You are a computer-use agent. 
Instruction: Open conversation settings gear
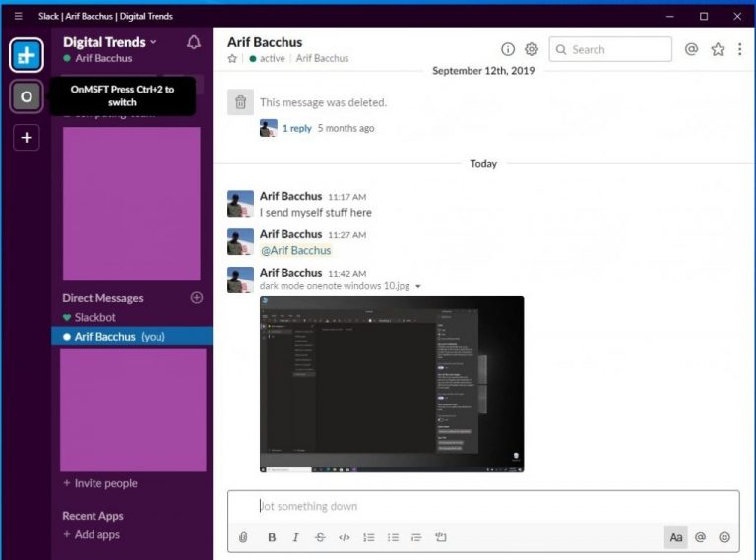532,49
